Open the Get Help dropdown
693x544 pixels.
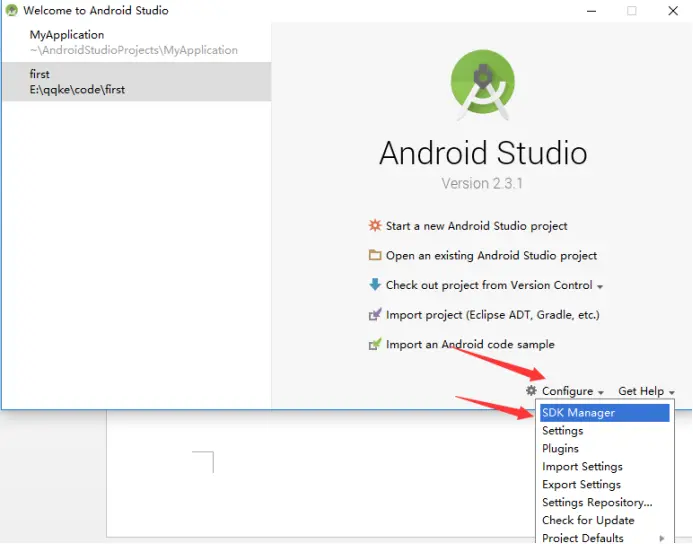tap(646, 391)
